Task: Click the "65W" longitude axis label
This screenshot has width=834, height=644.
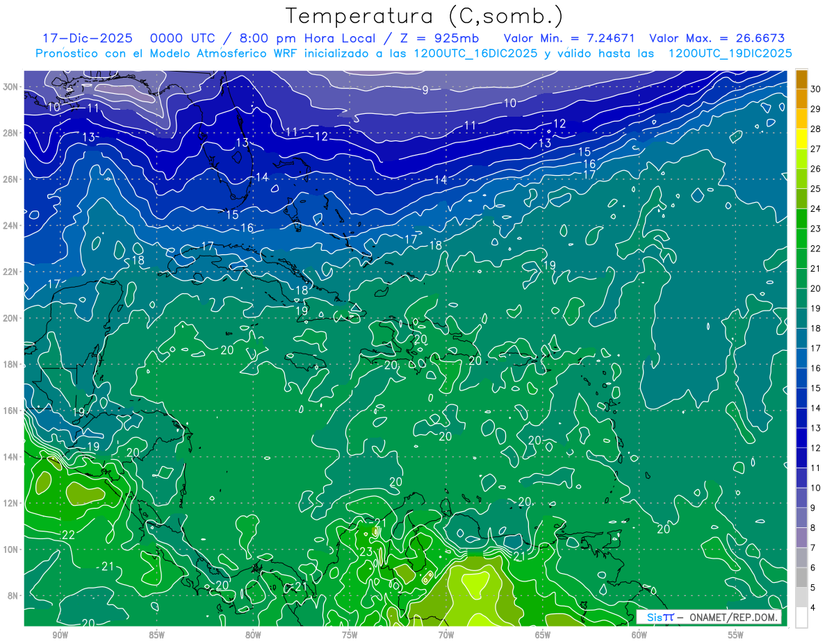Action: (x=543, y=635)
